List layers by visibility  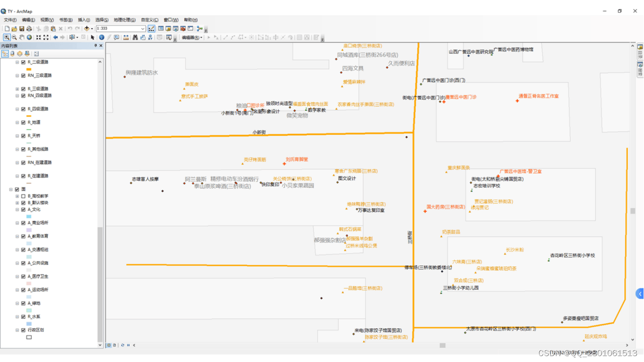click(x=20, y=54)
